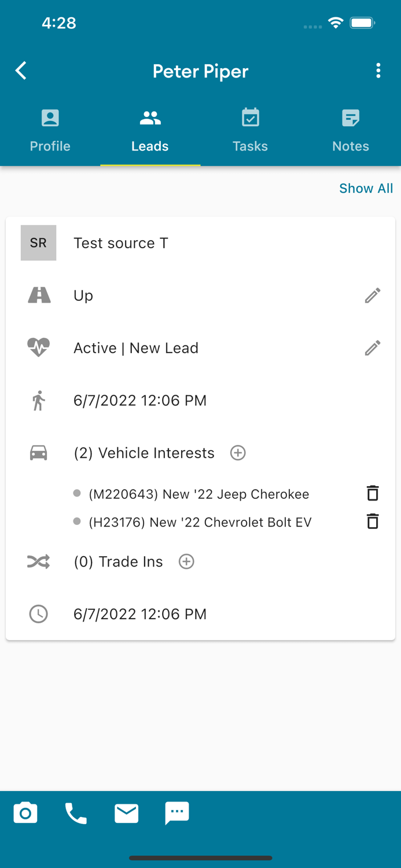
Task: Select the 'Test source T' lead source row
Action: point(120,242)
